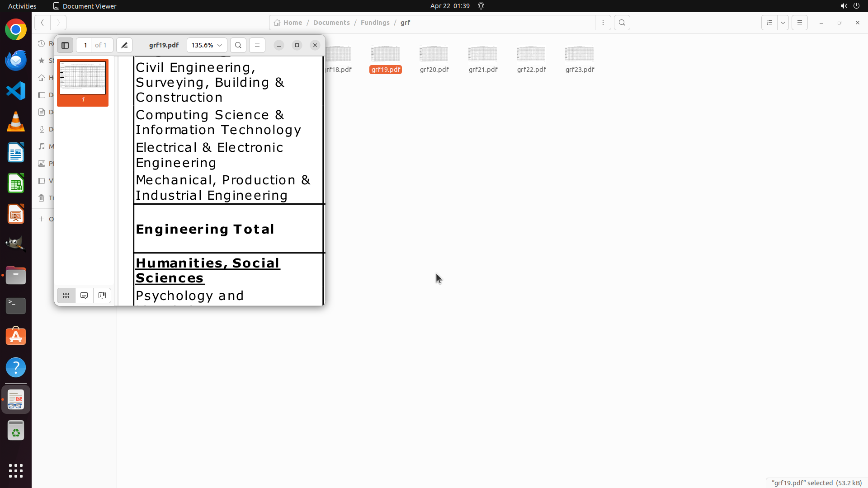Image resolution: width=868 pixels, height=488 pixels.
Task: Switch sidebar to bookmarks view
Action: click(x=102, y=296)
